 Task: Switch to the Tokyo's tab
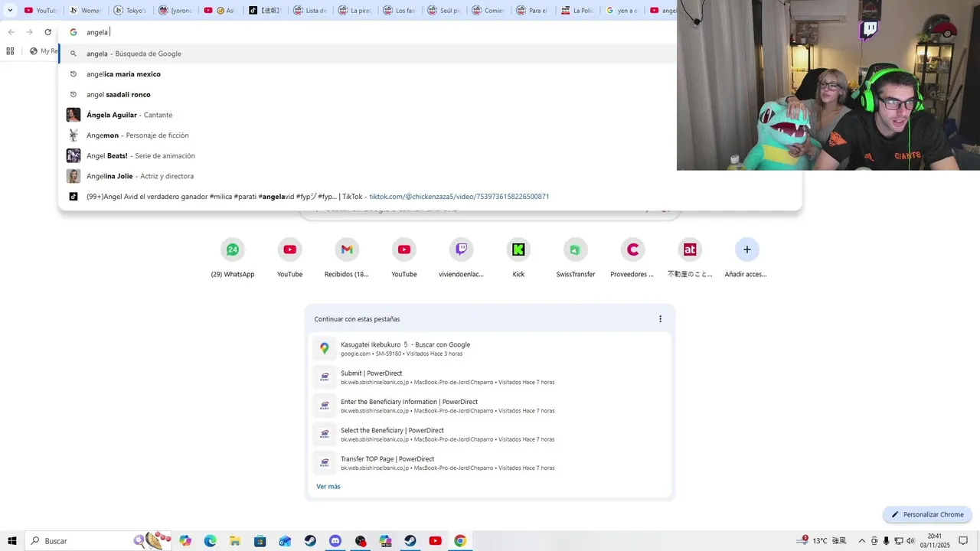(130, 11)
